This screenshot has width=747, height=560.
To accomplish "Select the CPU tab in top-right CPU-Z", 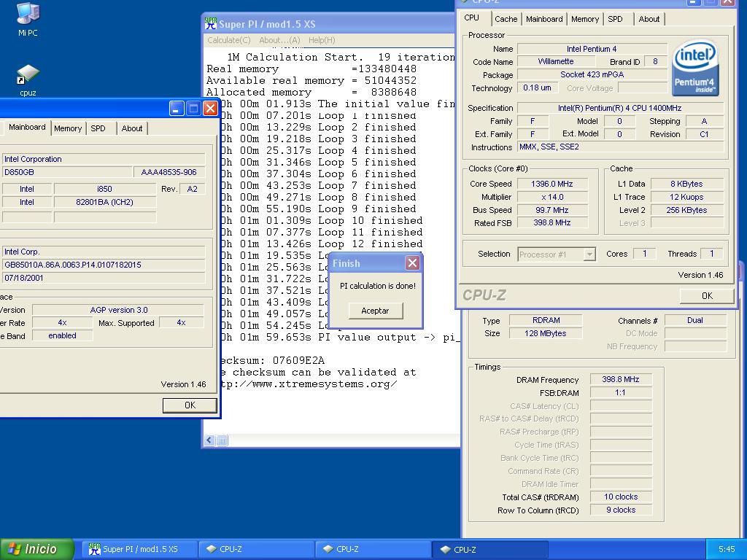I will pyautogui.click(x=471, y=17).
